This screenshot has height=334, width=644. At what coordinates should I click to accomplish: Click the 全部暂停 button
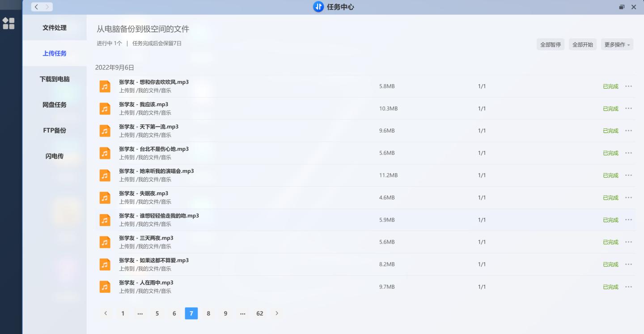pos(551,44)
